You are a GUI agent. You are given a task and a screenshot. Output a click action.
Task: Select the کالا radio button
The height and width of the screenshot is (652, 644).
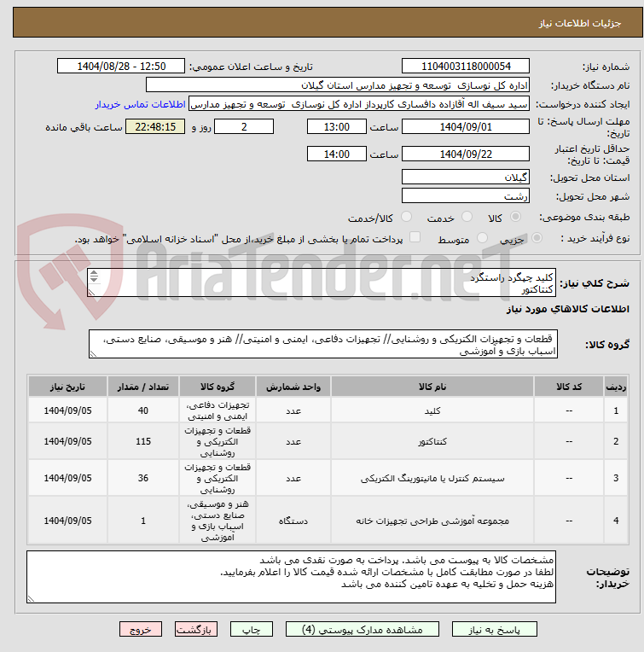[x=515, y=217]
